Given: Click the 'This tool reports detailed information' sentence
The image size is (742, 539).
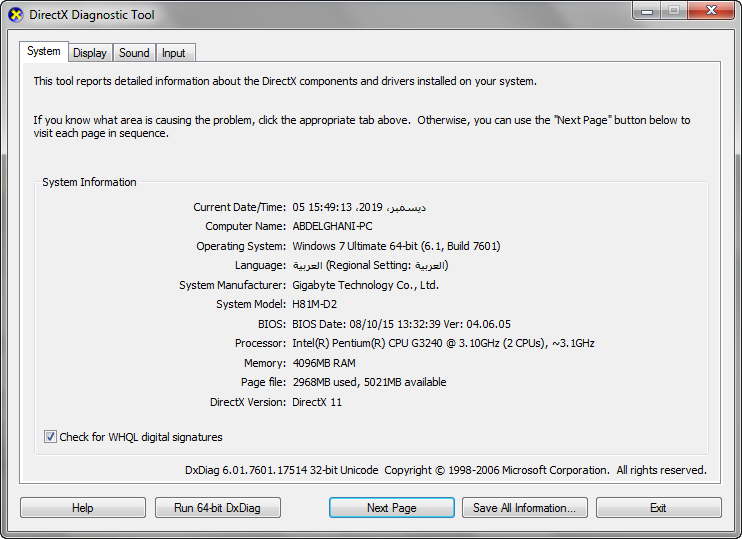Looking at the screenshot, I should point(285,81).
